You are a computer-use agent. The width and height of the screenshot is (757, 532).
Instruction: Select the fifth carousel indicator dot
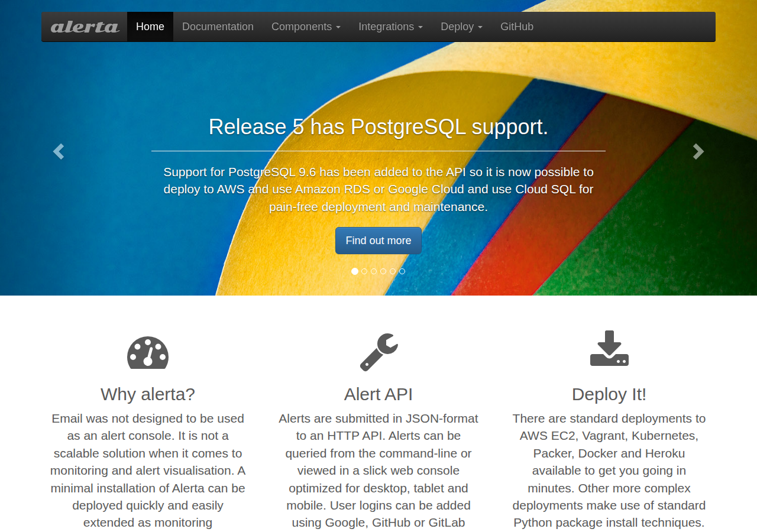click(x=393, y=271)
